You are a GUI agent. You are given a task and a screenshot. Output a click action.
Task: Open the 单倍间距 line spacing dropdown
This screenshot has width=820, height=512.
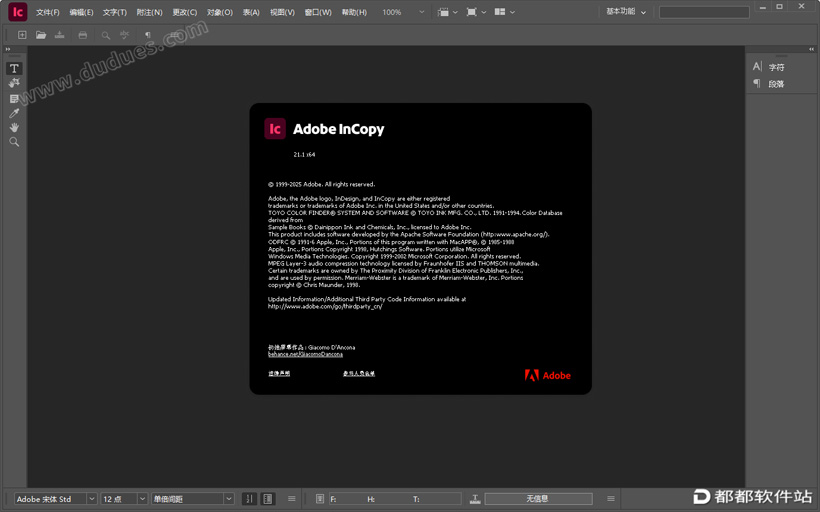pyautogui.click(x=229, y=499)
